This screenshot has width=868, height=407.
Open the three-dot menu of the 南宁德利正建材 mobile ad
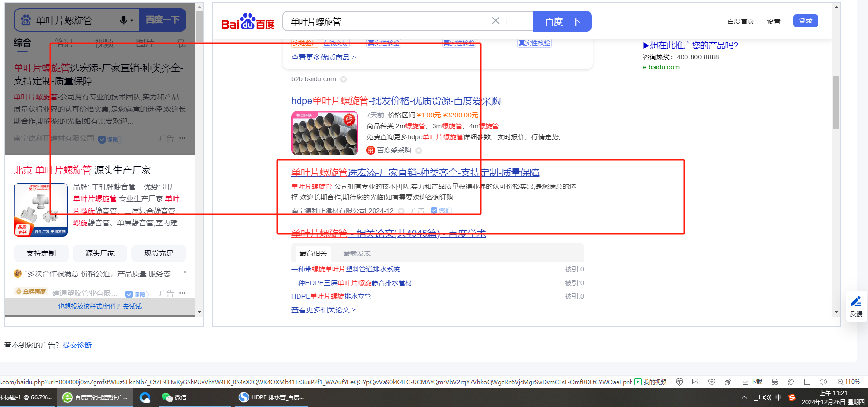(x=183, y=138)
